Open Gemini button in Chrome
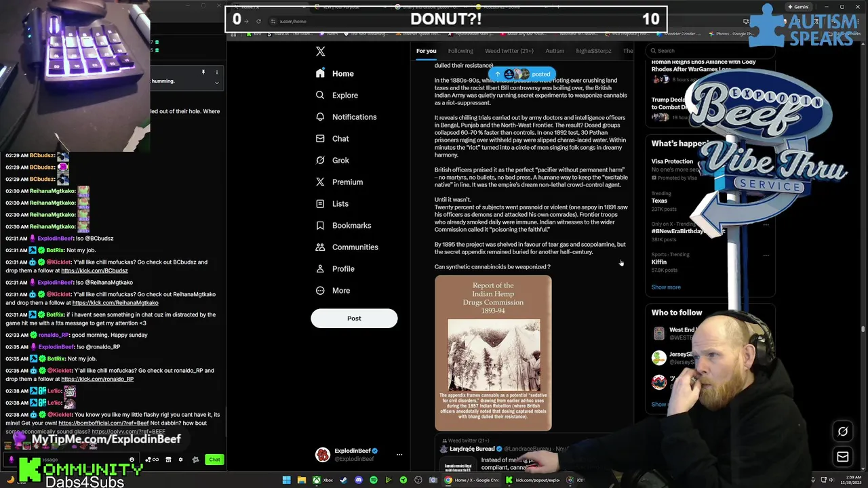 [800, 7]
